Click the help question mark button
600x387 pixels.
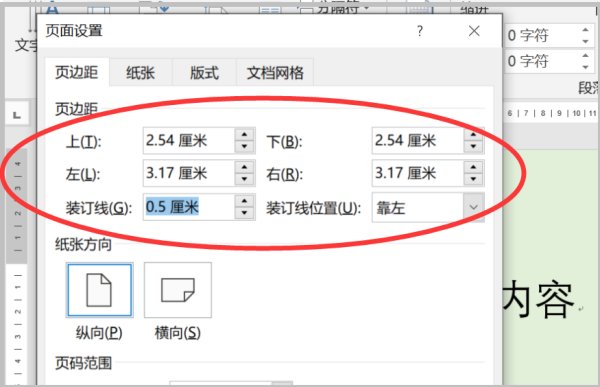pos(420,31)
